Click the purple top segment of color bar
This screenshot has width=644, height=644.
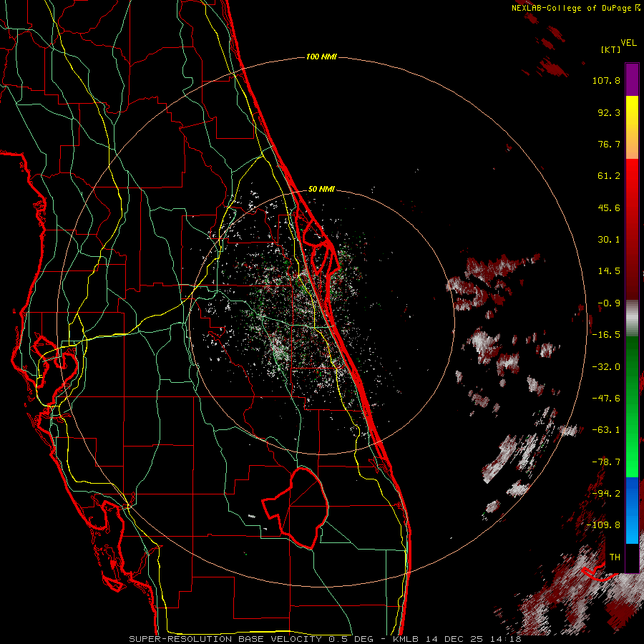pos(632,80)
